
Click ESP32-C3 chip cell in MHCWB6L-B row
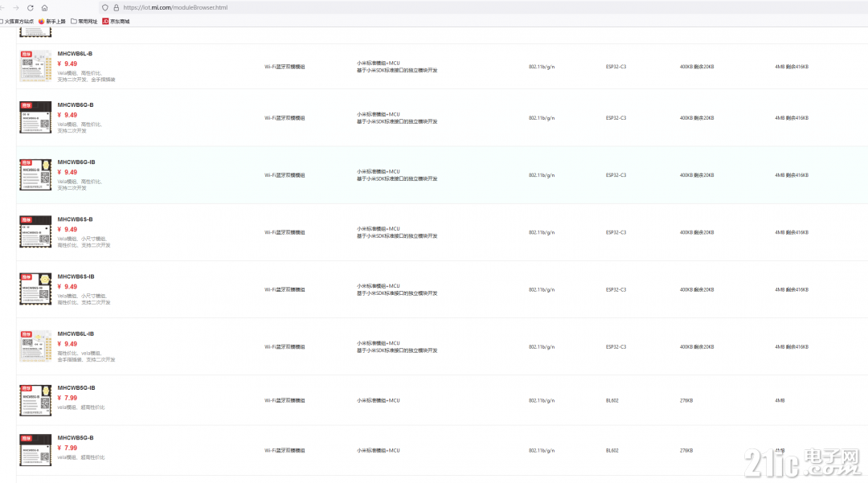coord(616,67)
